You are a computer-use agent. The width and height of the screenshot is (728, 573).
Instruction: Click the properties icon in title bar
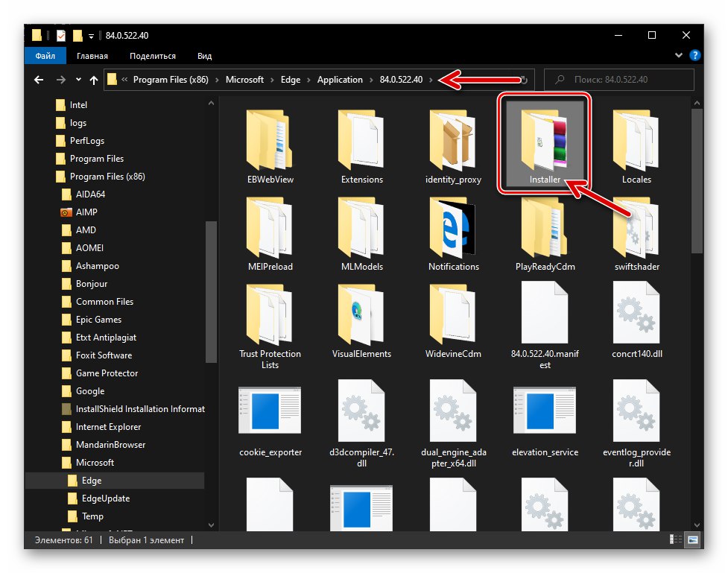[x=61, y=36]
